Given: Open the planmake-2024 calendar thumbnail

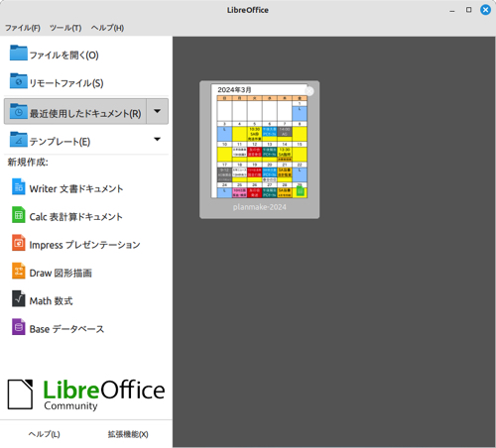Looking at the screenshot, I should click(x=259, y=141).
